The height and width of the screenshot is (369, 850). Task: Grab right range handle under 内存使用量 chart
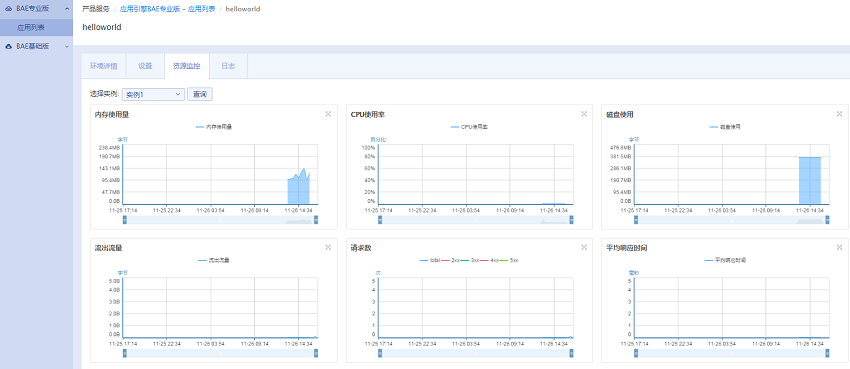tap(316, 219)
